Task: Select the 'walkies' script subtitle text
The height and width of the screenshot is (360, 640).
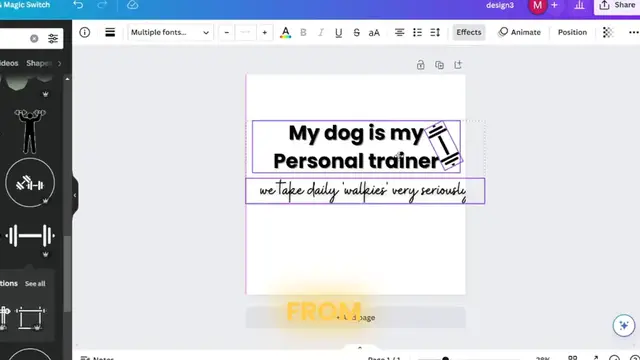Action: point(363,191)
